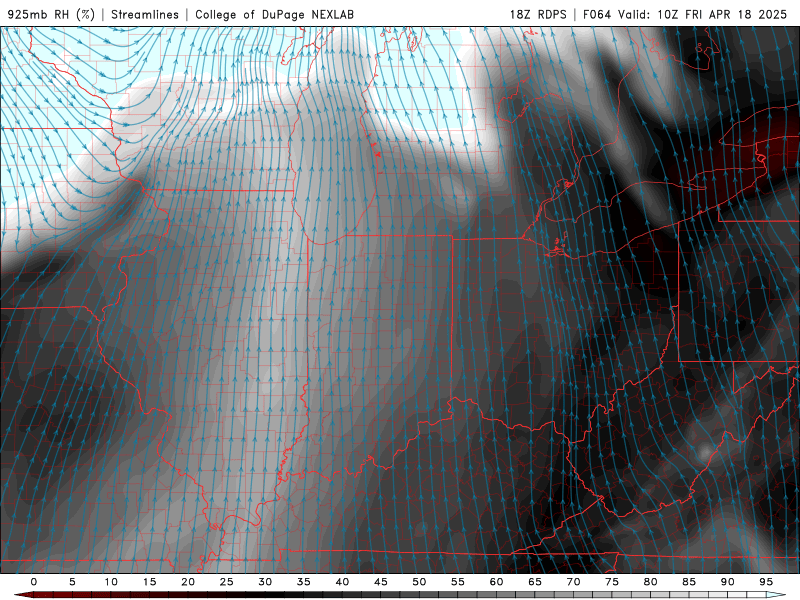
Task: Click the '60' value on the color scale
Action: [496, 582]
